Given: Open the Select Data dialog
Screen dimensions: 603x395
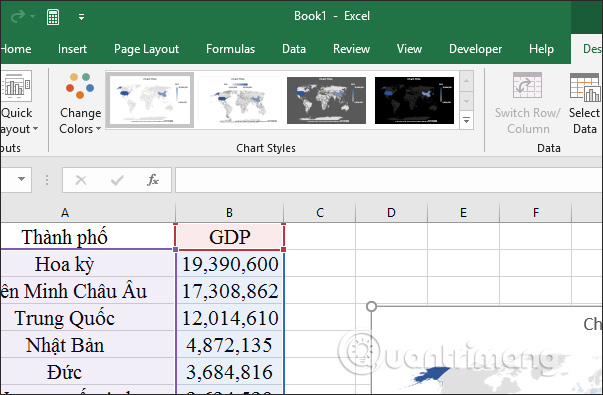Looking at the screenshot, I should pyautogui.click(x=585, y=103).
